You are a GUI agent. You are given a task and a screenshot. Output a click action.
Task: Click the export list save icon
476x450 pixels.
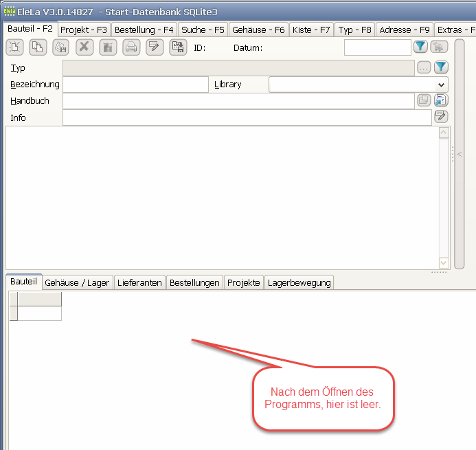178,47
